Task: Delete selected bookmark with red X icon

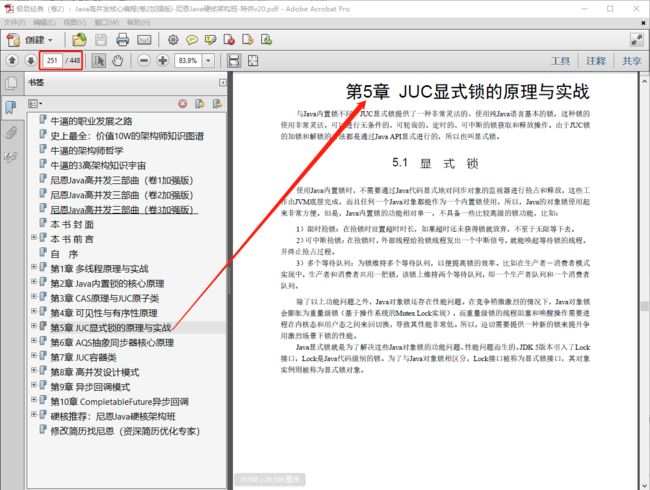Action: [182, 103]
